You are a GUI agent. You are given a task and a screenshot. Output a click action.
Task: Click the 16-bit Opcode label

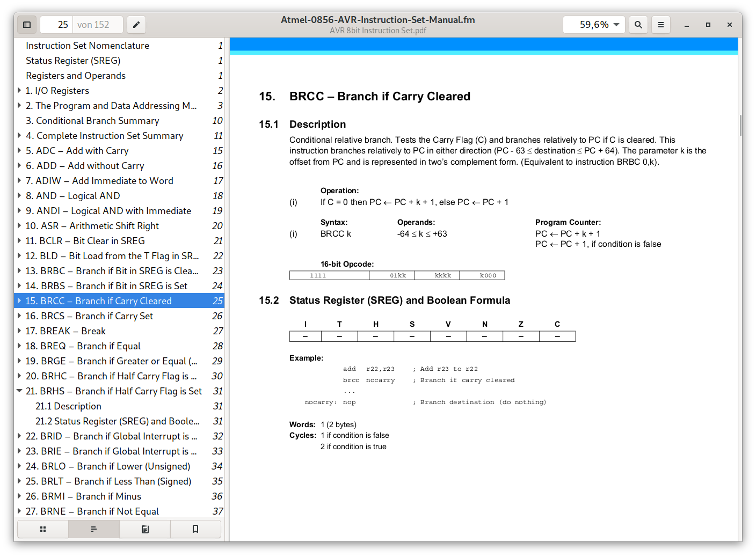pos(347,264)
